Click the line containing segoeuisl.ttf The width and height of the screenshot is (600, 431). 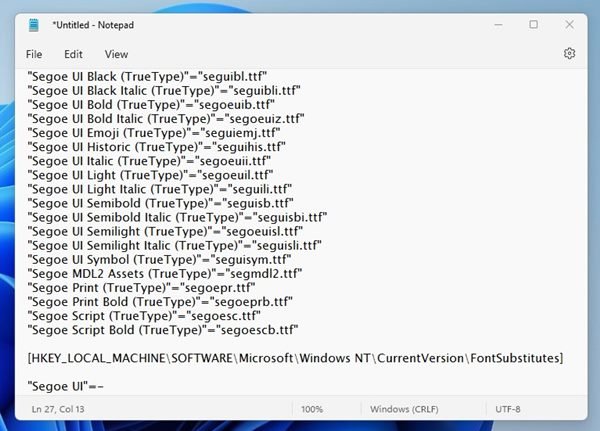(165, 232)
